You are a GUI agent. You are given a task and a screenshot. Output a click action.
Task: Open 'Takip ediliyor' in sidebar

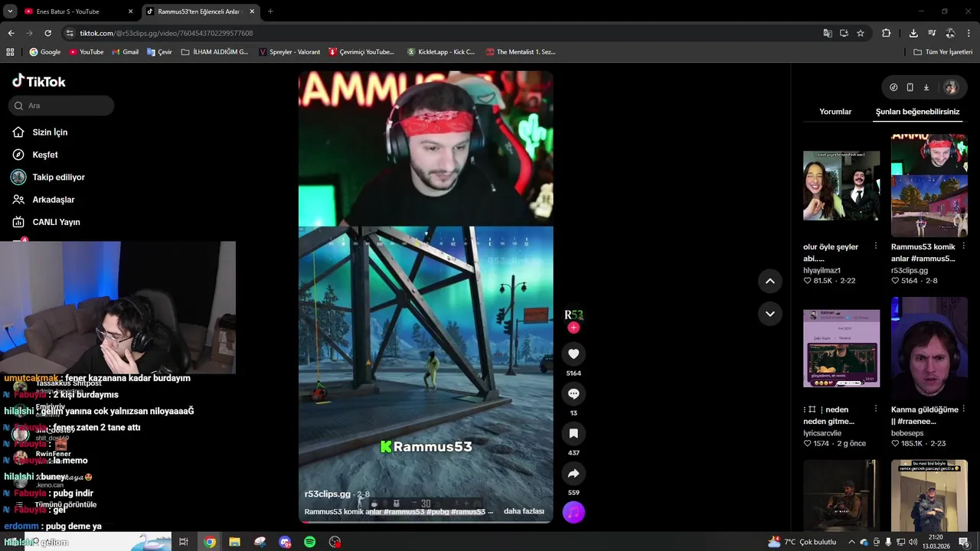tap(57, 177)
